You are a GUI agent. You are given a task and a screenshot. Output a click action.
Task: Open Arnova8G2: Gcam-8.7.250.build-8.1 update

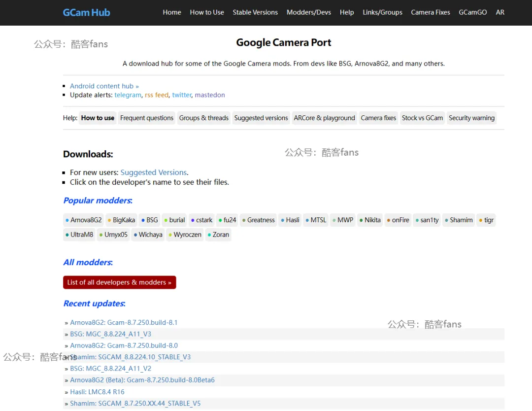pos(124,323)
